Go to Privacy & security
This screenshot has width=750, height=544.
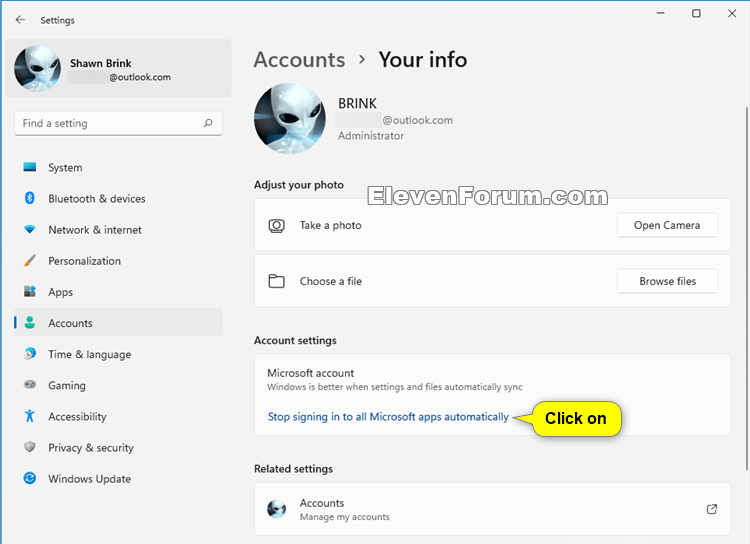(x=118, y=447)
